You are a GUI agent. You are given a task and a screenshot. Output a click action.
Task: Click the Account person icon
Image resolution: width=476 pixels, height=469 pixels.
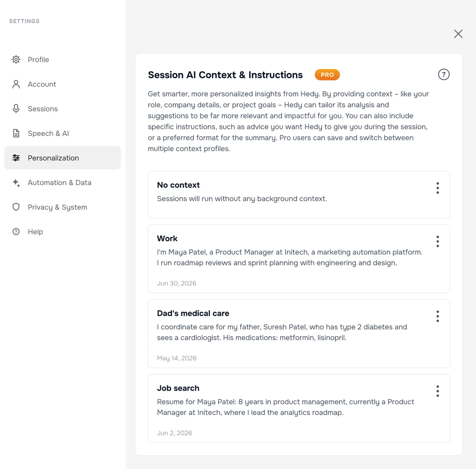tap(16, 84)
